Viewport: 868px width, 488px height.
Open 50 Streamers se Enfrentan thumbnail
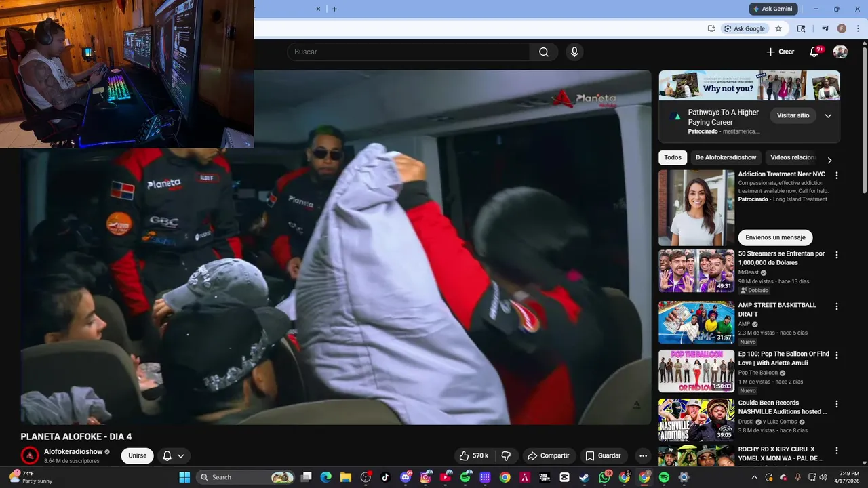[696, 271]
